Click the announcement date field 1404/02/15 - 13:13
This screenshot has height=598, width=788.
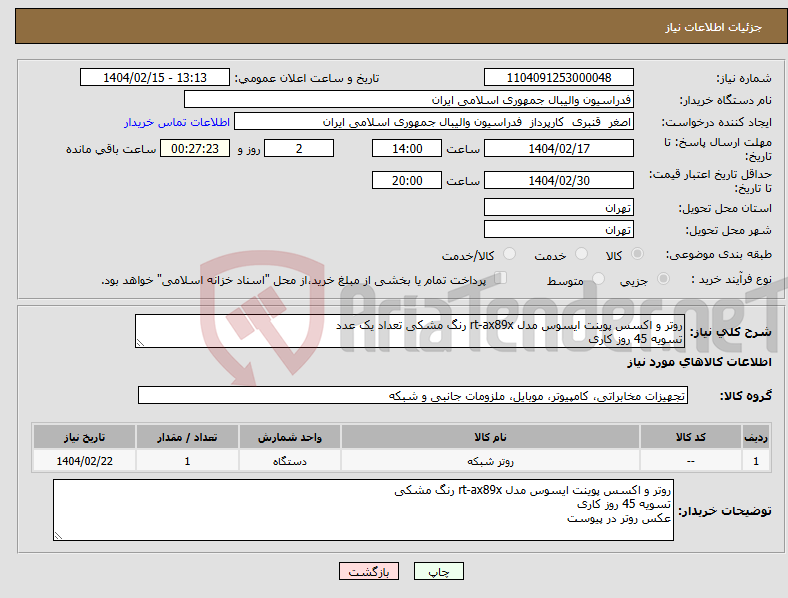pos(155,77)
